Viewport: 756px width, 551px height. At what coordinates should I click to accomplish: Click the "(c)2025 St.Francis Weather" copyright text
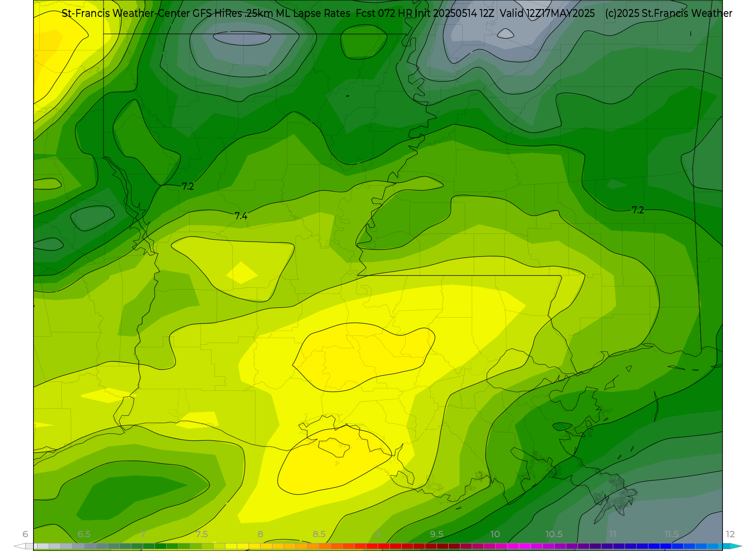click(x=669, y=13)
